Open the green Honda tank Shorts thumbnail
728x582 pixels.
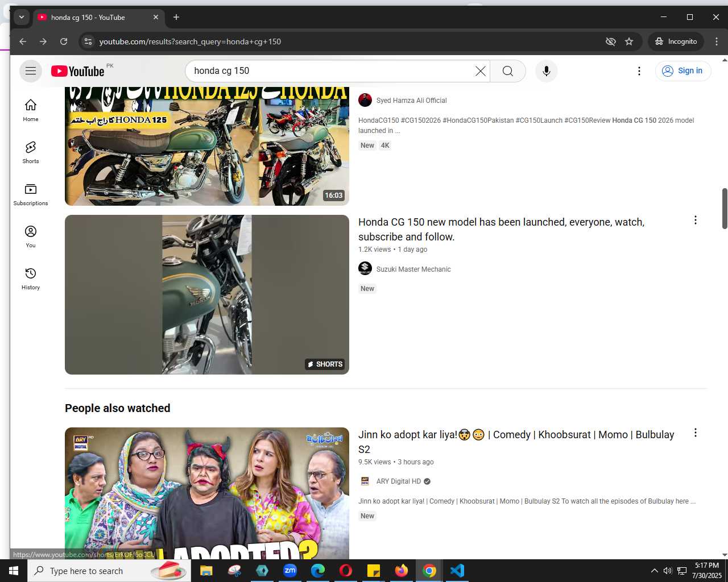pos(207,294)
